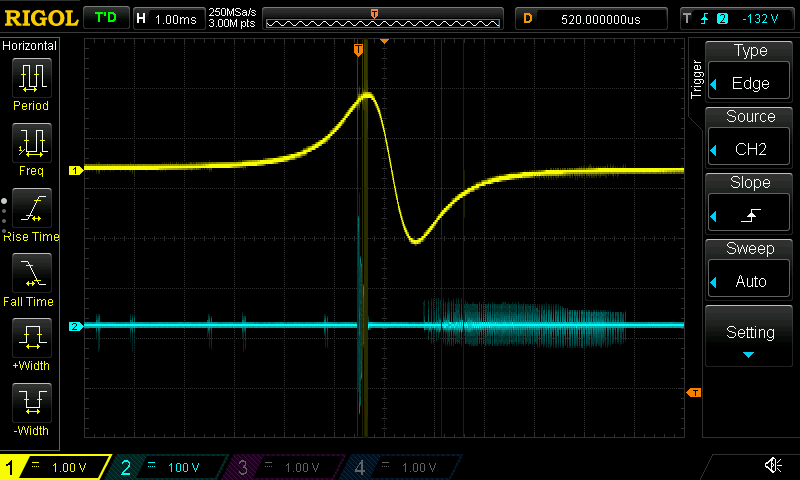Click the delay 520.000000us readout
This screenshot has height=480, width=800.
coord(591,19)
